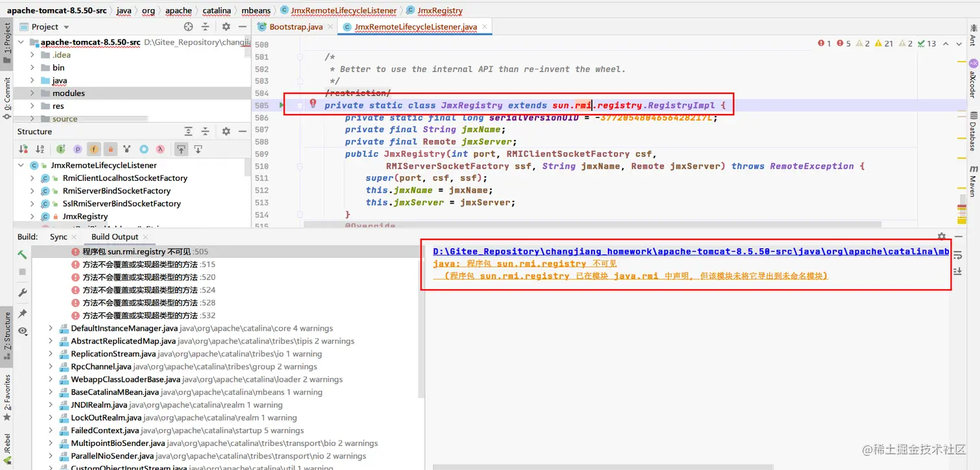Go to previous highlighted error arrow
Image resolution: width=980 pixels, height=470 pixels.
[x=946, y=43]
